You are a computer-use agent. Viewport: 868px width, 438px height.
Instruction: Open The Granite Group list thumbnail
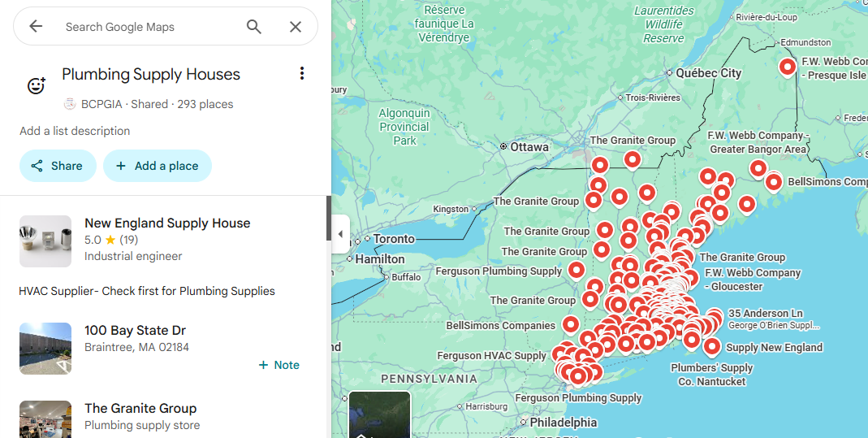click(45, 419)
